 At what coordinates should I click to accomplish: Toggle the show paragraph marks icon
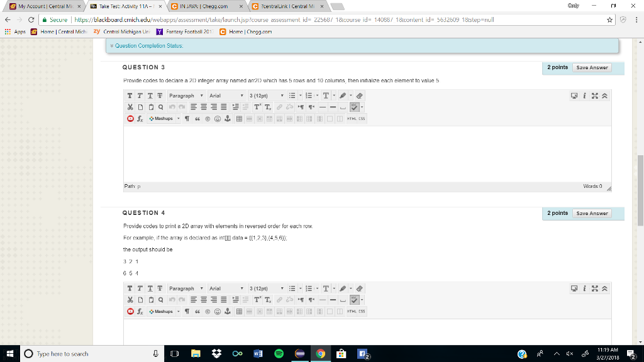(x=187, y=119)
